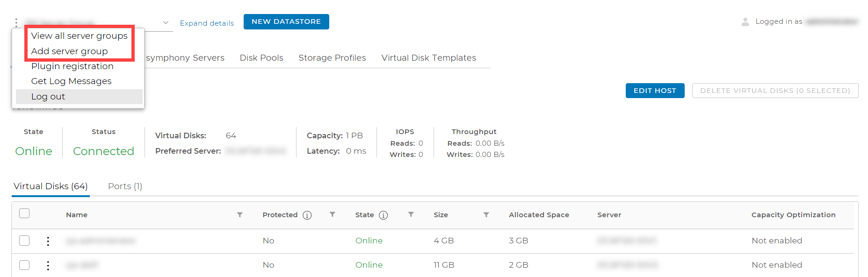The image size is (868, 277).
Task: Click Expand details link
Action: [x=207, y=23]
